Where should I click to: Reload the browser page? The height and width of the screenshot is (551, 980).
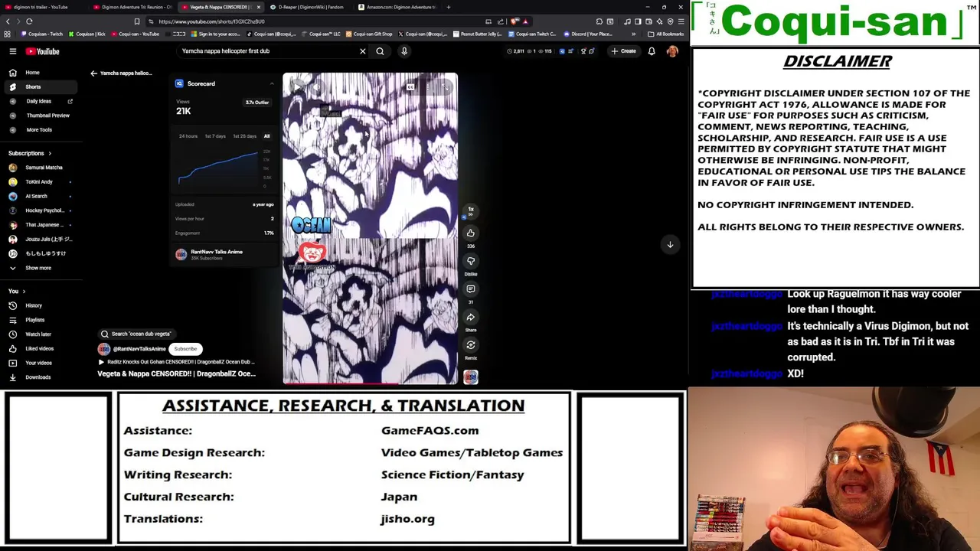tap(29, 21)
